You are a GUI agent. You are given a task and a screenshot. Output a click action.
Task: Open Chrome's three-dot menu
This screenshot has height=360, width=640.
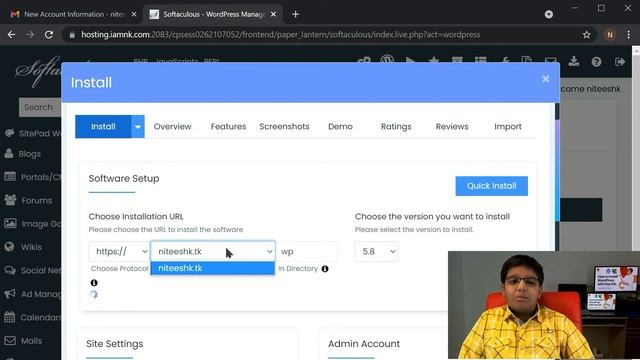(x=629, y=35)
